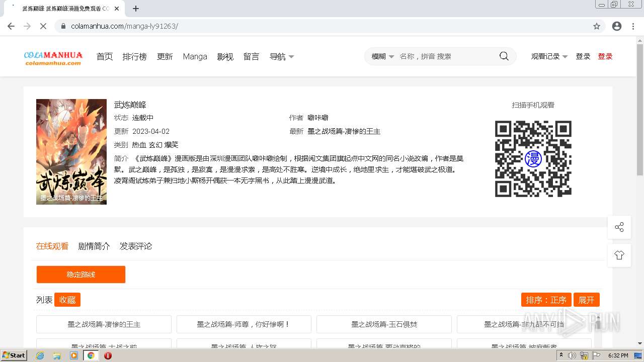Image resolution: width=644 pixels, height=362 pixels.
Task: Open the 留言 message board
Action: [252, 56]
